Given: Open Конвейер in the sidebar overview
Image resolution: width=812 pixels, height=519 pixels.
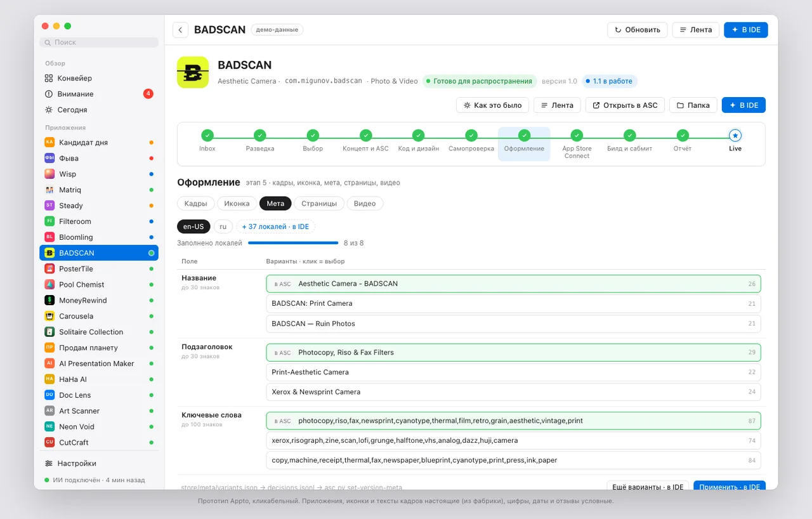Looking at the screenshot, I should coord(99,78).
